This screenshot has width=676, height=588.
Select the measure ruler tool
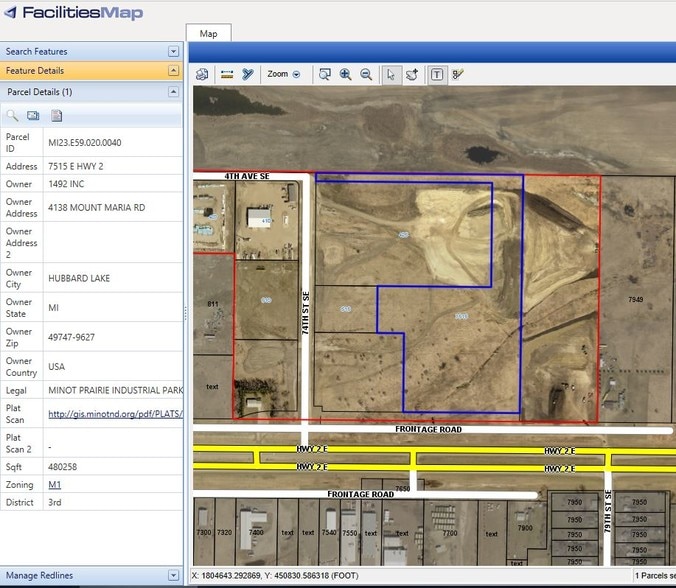226,74
